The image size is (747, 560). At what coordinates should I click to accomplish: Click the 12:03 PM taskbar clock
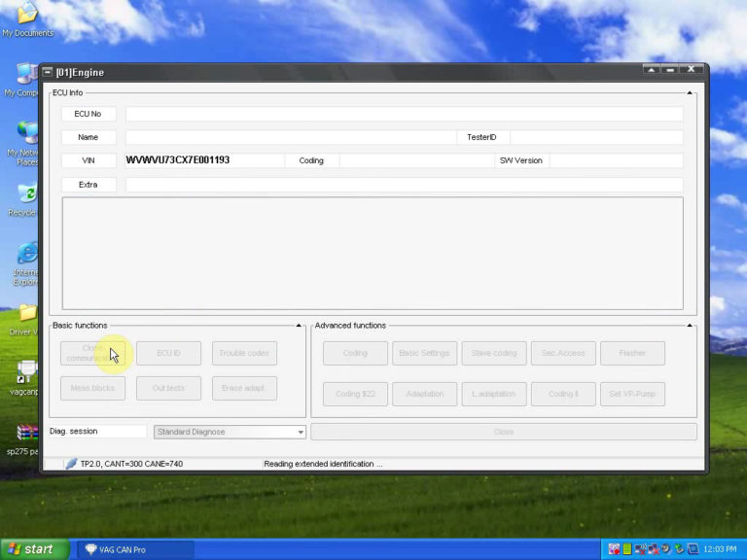pyautogui.click(x=720, y=549)
